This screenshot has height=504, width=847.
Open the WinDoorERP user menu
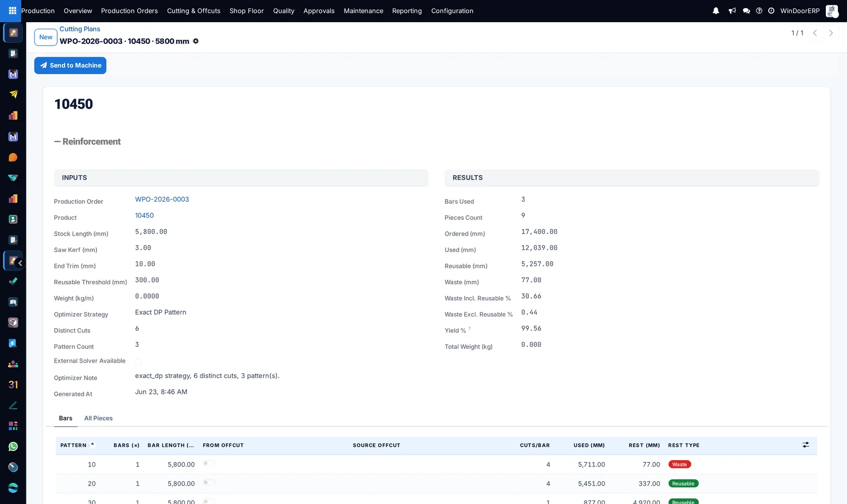pyautogui.click(x=809, y=11)
